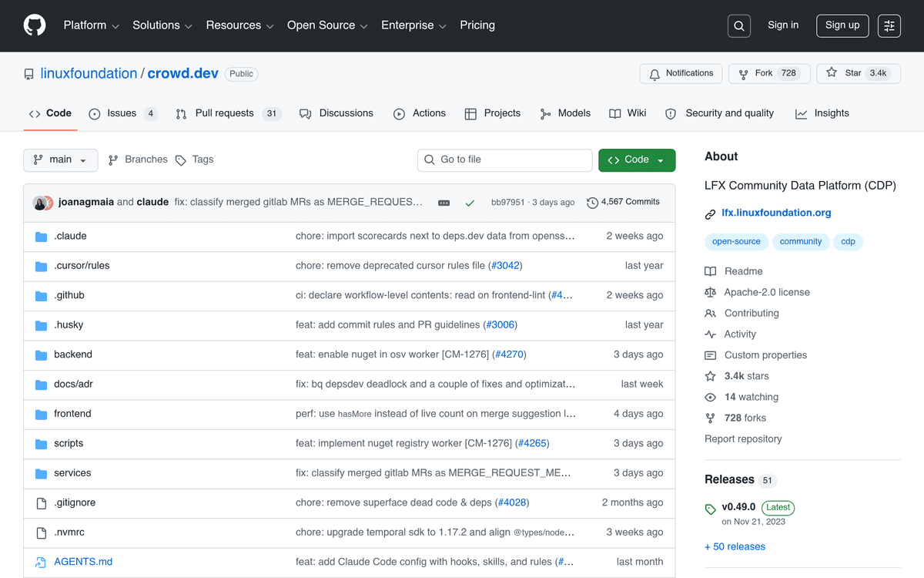Click the .nvmrc file icon
Screen dimensions: 924x578
42,533
